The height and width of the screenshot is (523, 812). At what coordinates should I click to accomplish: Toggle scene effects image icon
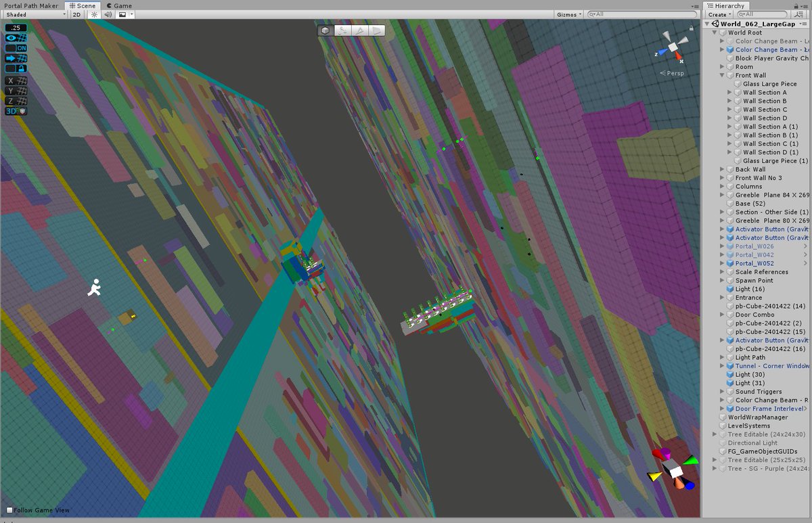[x=122, y=14]
